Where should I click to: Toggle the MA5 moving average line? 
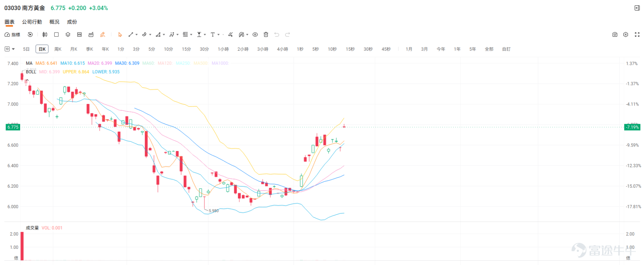coord(46,63)
